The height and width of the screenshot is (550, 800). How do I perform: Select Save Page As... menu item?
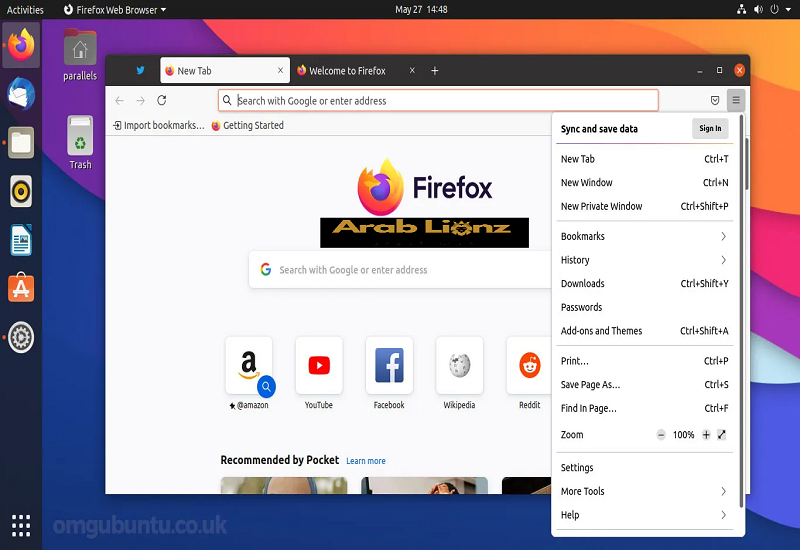[644, 385]
